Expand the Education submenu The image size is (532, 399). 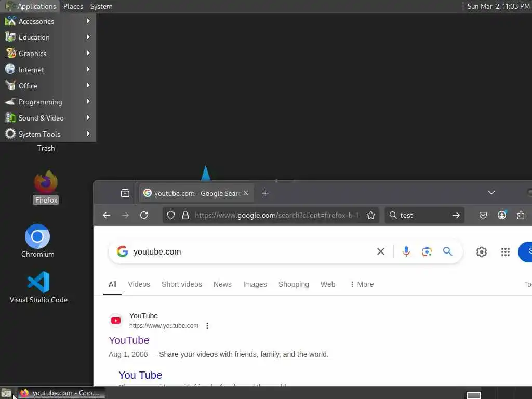(48, 37)
